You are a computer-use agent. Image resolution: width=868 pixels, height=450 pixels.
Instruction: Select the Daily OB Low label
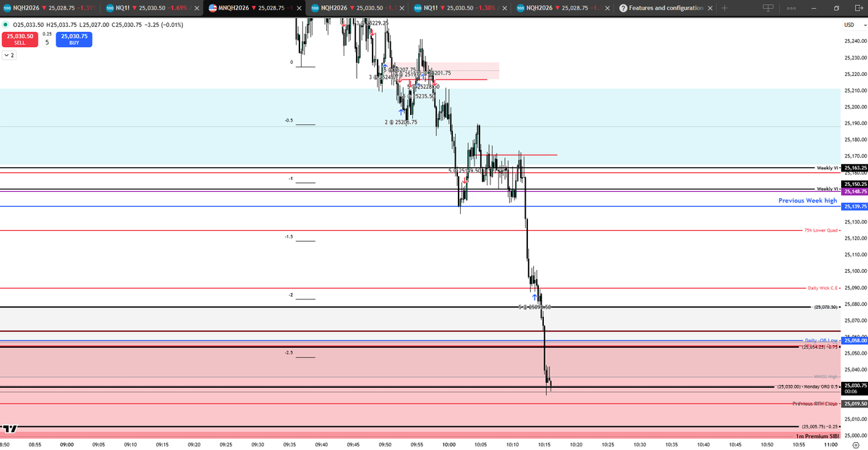click(822, 340)
